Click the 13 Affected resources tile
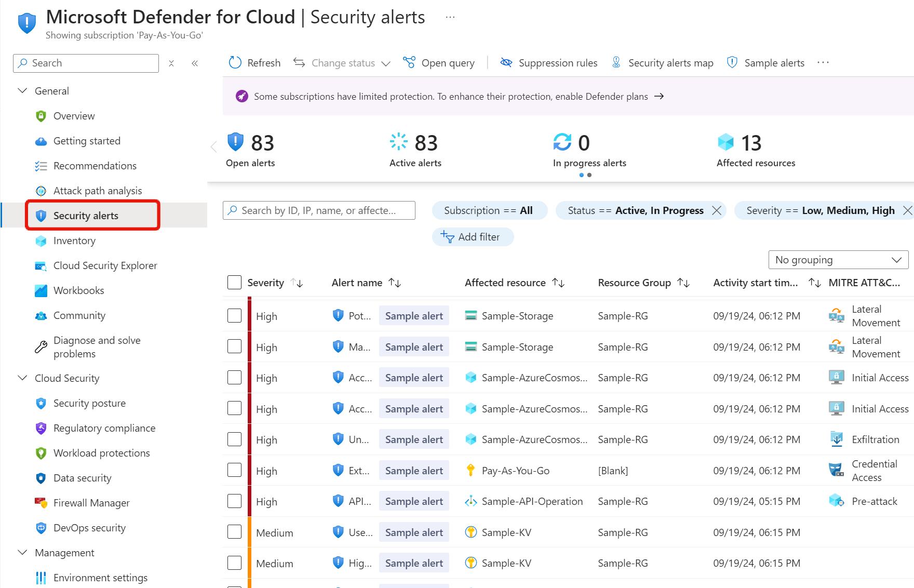 pyautogui.click(x=756, y=150)
